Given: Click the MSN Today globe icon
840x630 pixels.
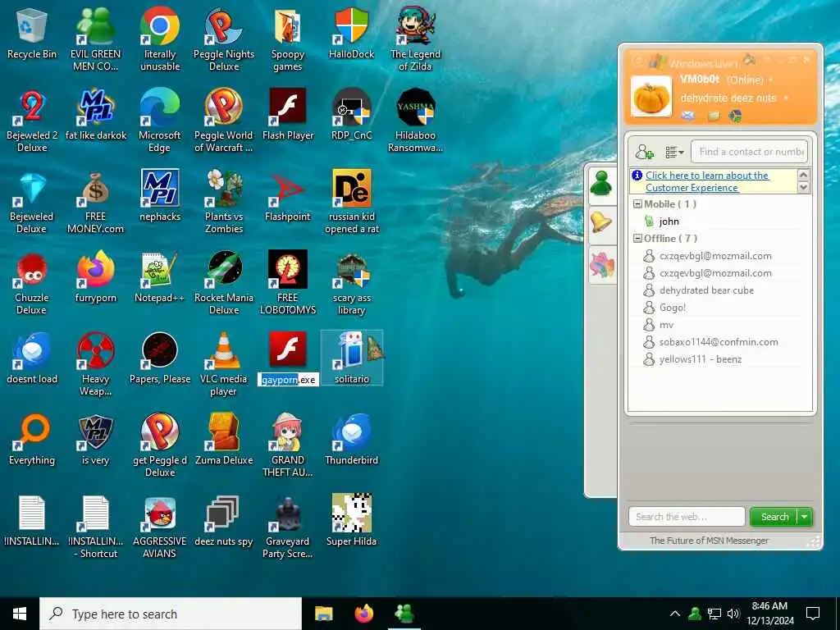Looking at the screenshot, I should coord(735,116).
